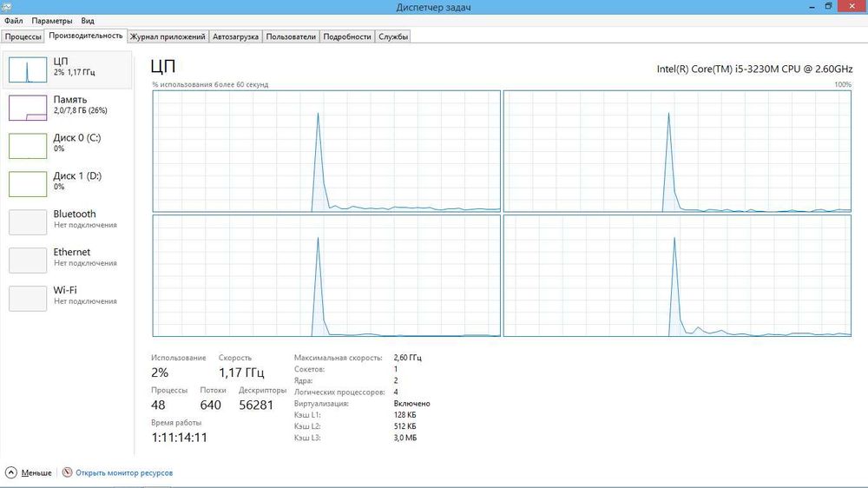Click the 2% usage value
Viewport: 868px width, 488px height.
(160, 373)
